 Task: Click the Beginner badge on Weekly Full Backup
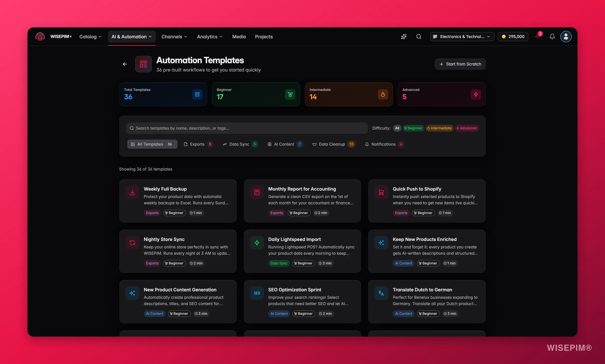tap(174, 213)
